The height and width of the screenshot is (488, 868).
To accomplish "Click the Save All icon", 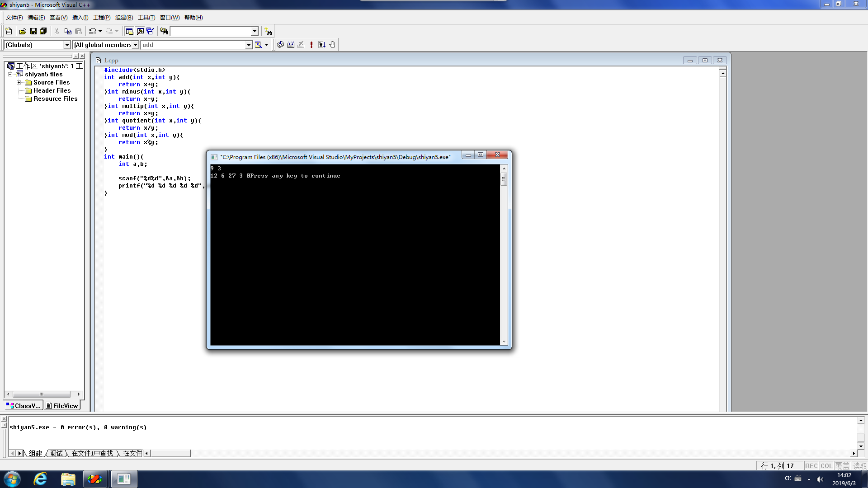I will (x=43, y=31).
